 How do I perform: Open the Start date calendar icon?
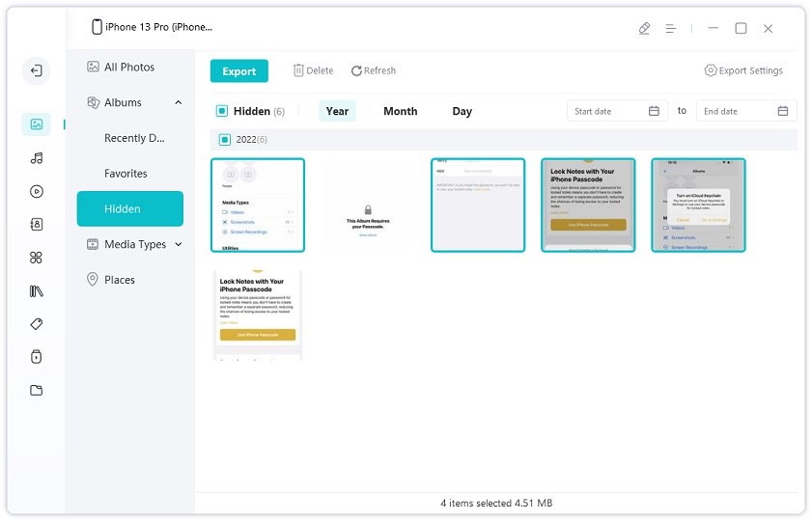(x=654, y=111)
